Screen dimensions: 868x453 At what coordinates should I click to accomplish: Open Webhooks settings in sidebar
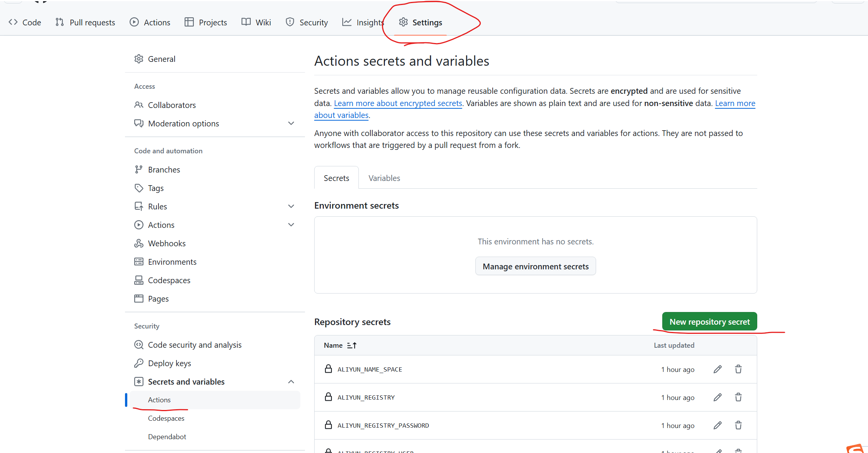tap(167, 243)
